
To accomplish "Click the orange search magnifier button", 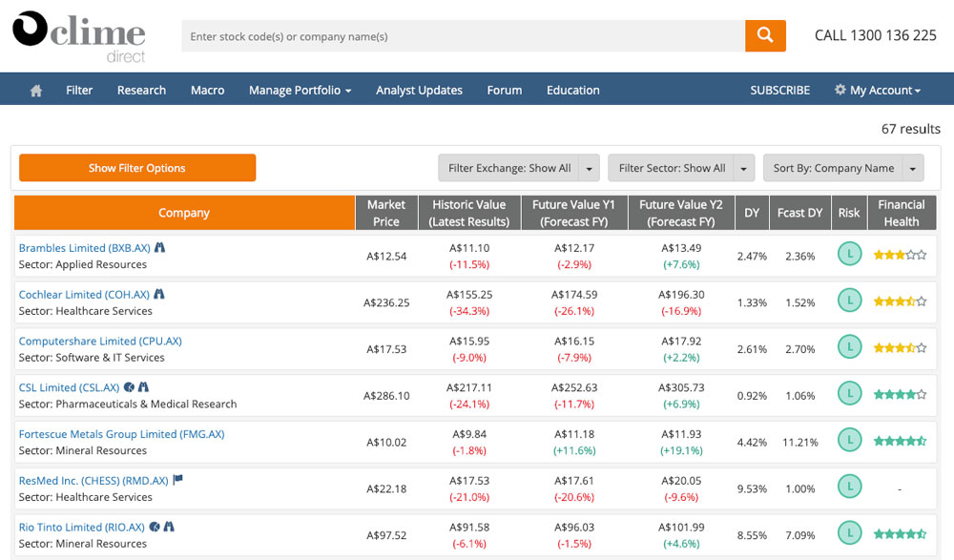I will tap(765, 36).
